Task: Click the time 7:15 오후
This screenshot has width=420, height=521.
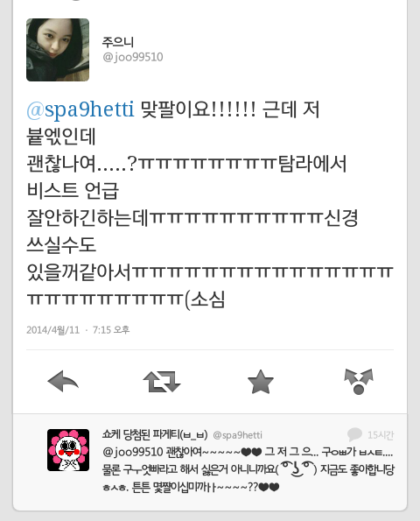Action: [111, 330]
